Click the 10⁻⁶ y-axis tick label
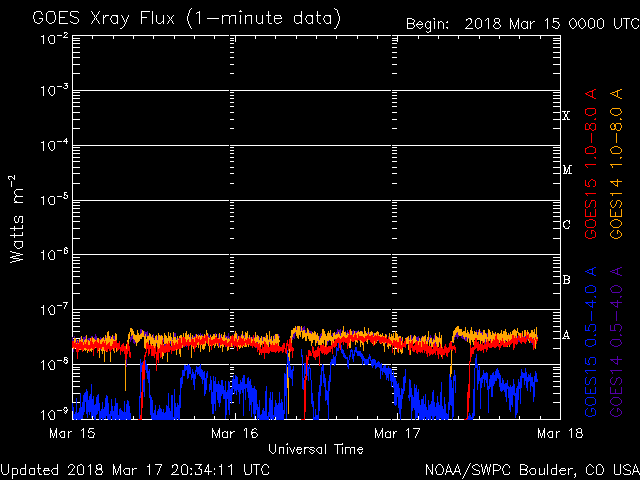The image size is (640, 480). click(x=55, y=255)
